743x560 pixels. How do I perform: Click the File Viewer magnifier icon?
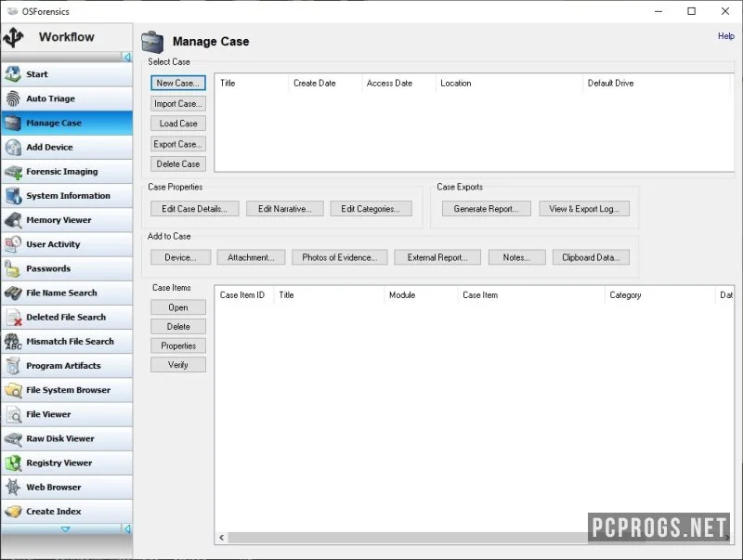[14, 414]
